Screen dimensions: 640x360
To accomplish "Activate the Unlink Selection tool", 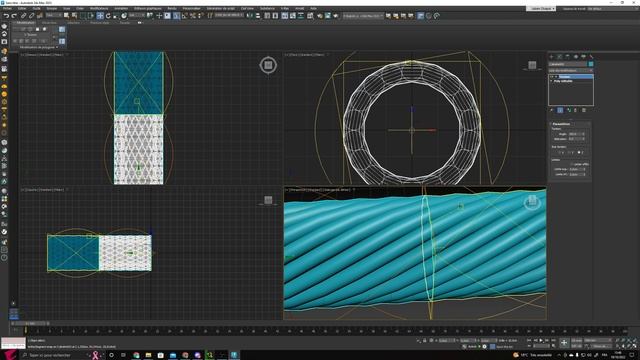I will tap(31, 16).
